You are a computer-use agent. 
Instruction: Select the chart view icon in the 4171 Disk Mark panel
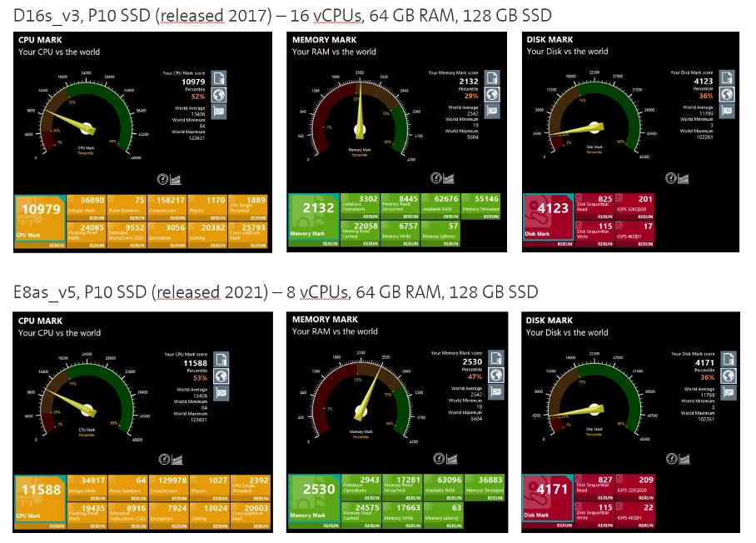pyautogui.click(x=684, y=459)
